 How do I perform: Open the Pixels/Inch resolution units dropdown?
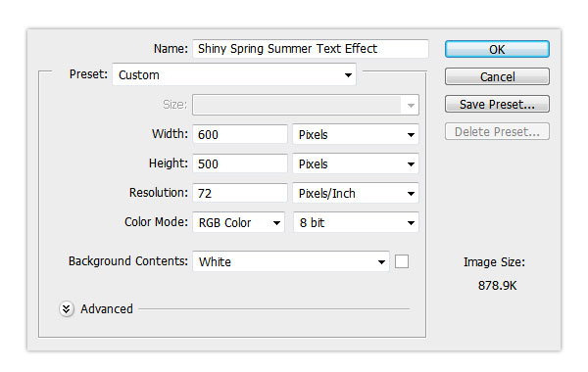pyautogui.click(x=356, y=193)
